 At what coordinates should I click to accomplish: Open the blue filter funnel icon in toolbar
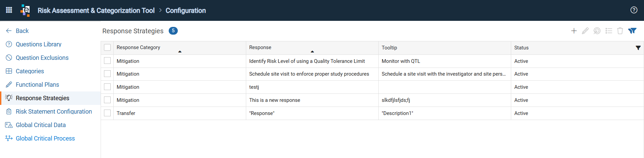(x=632, y=31)
